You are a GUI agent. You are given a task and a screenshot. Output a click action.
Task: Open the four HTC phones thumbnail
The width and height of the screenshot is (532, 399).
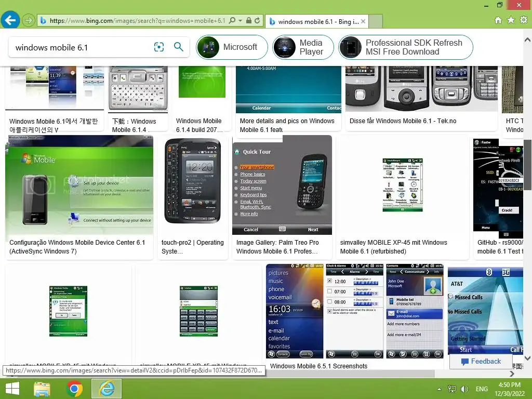421,89
